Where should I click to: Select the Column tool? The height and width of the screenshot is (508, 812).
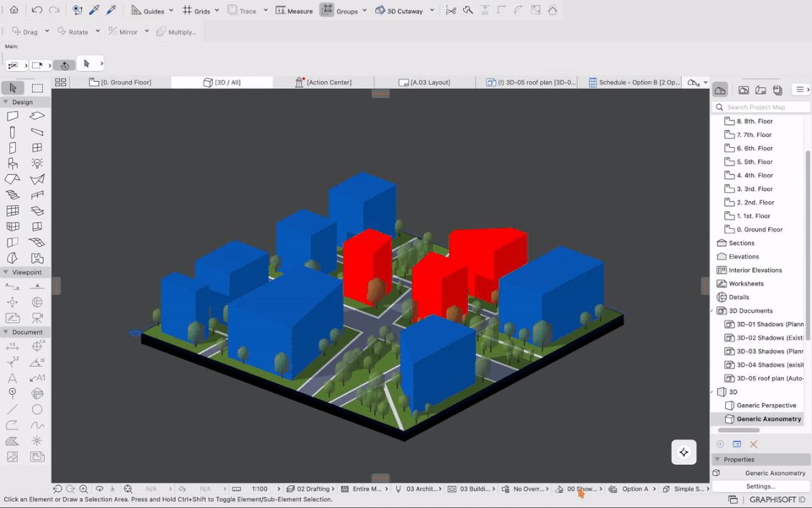pos(12,132)
